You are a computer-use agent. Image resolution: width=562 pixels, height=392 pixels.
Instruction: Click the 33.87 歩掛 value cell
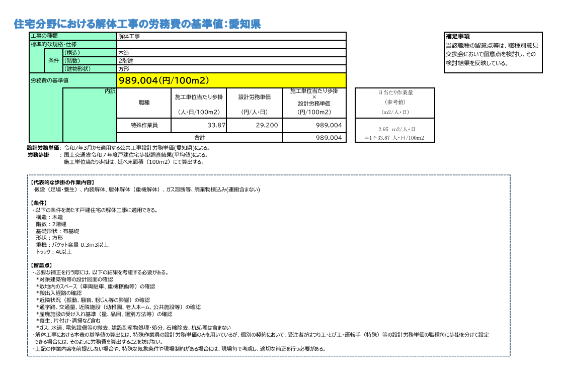click(x=199, y=125)
